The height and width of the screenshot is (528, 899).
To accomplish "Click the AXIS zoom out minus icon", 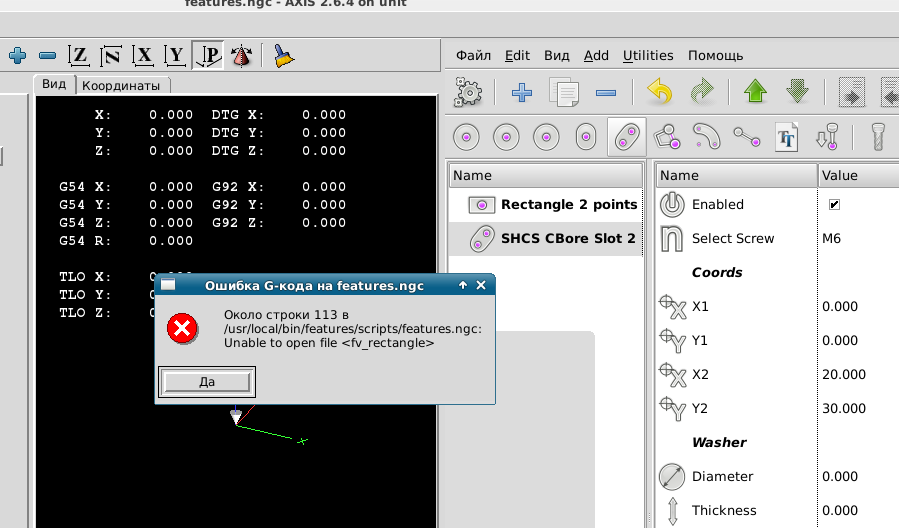I will pyautogui.click(x=48, y=56).
